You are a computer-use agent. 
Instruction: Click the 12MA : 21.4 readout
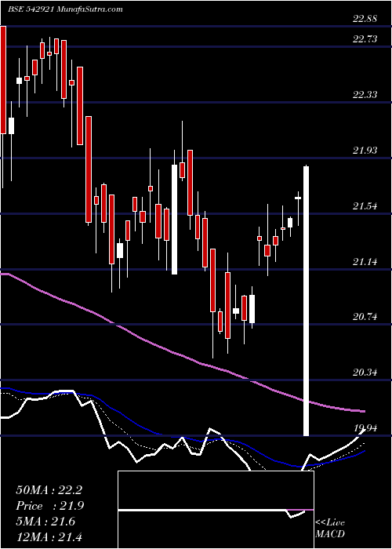[x=49, y=536]
